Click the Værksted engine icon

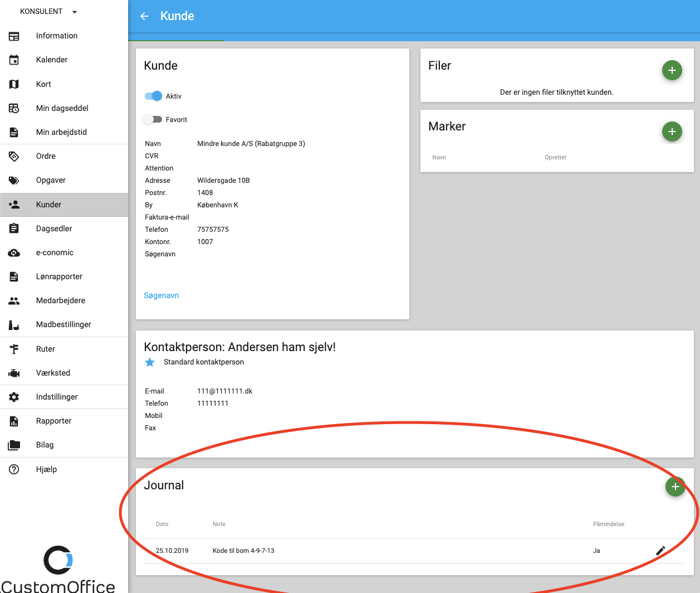14,373
